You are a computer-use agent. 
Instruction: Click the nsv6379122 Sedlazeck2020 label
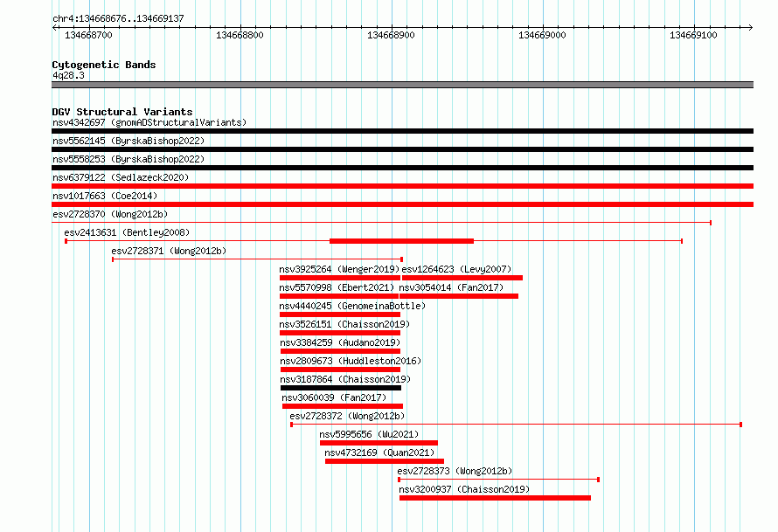coord(121,177)
